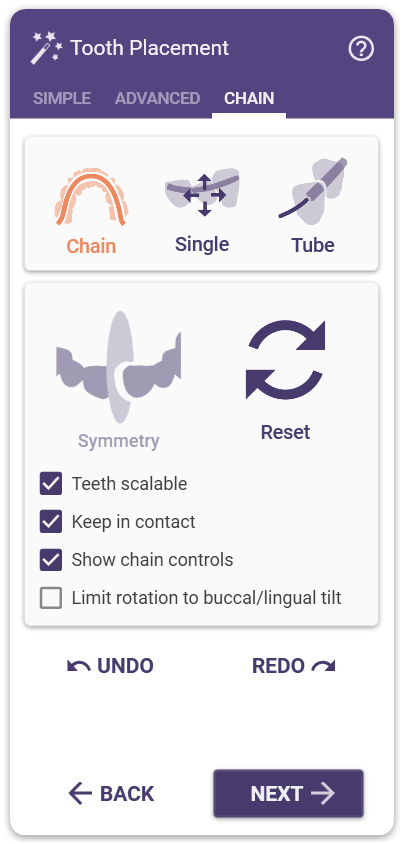The image size is (403, 844).
Task: Click the undo curved arrow icon
Action: 79,666
